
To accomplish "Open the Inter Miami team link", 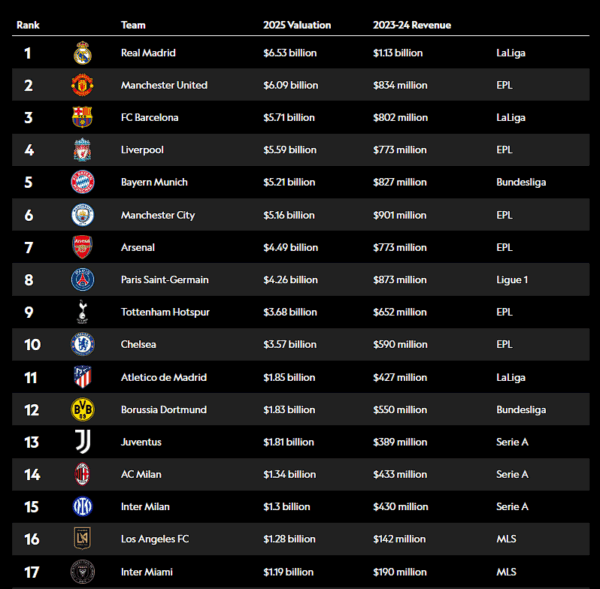I will point(147,572).
